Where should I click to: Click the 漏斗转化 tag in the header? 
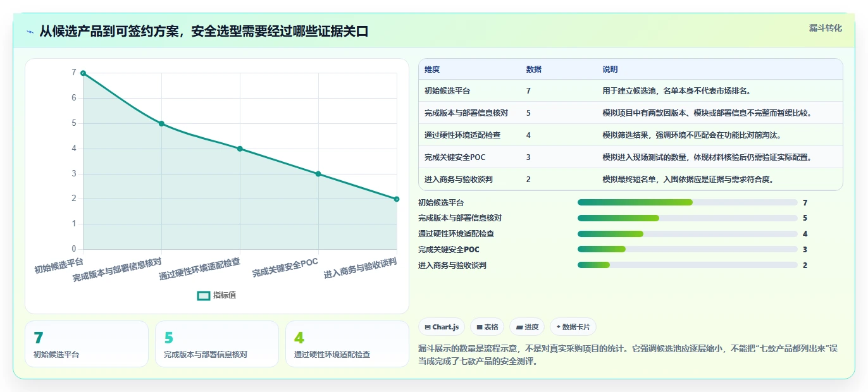pyautogui.click(x=826, y=28)
